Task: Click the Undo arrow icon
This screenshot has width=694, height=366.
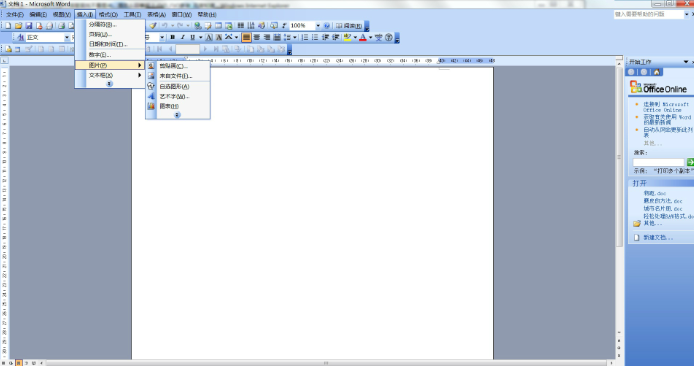Action: coord(164,26)
